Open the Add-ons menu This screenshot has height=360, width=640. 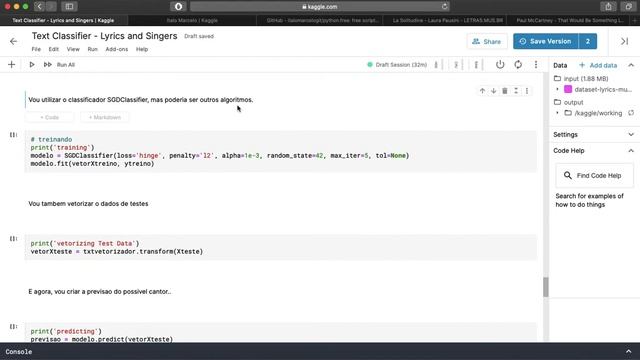click(117, 49)
